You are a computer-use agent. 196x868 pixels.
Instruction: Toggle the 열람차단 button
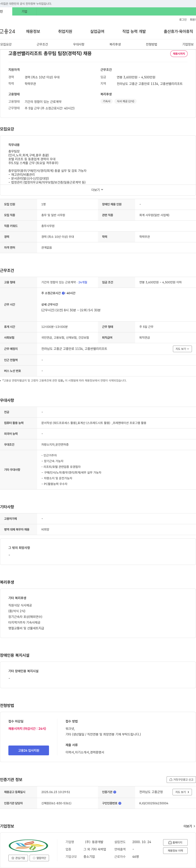pyautogui.click(x=39, y=858)
